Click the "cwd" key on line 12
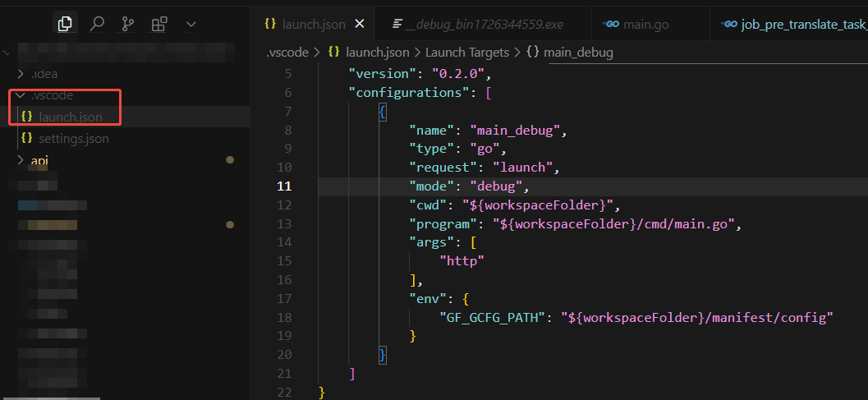Viewport: 868px width, 400px height. pyautogui.click(x=428, y=205)
